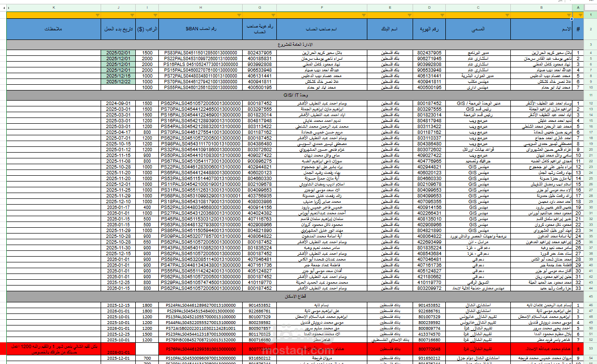Click IBAN cell PS72PALS0448034801100013100000
The image size is (597, 364).
pyautogui.click(x=200, y=76)
